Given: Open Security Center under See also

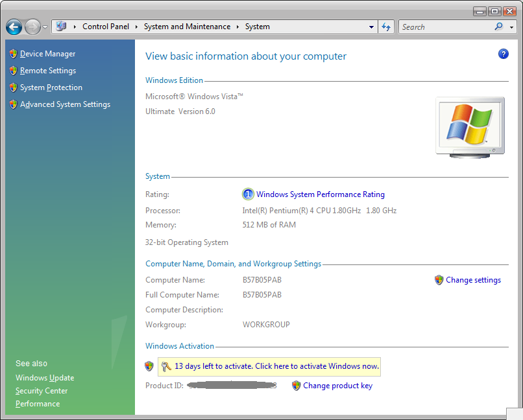Looking at the screenshot, I should [x=42, y=391].
